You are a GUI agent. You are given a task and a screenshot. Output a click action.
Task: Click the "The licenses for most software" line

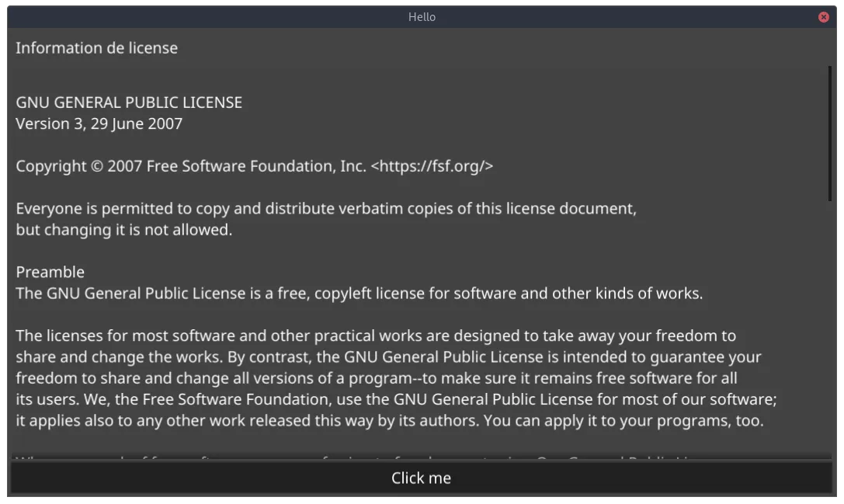(376, 336)
